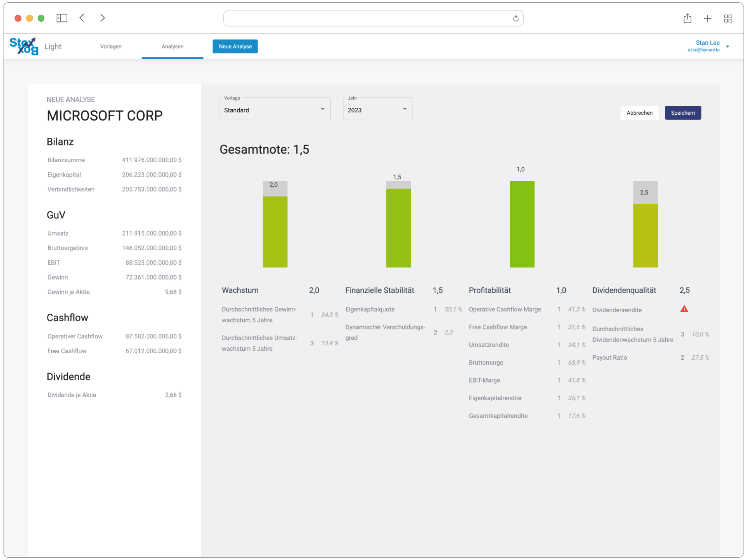The image size is (747, 560).
Task: Cancel via the Abbrechen button
Action: pos(640,113)
